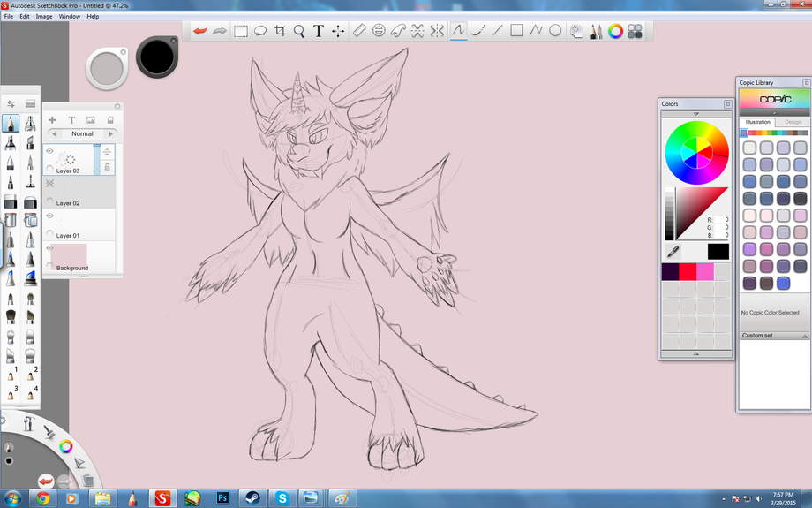
Task: Open brush properties sliders icon
Action: coord(11,103)
